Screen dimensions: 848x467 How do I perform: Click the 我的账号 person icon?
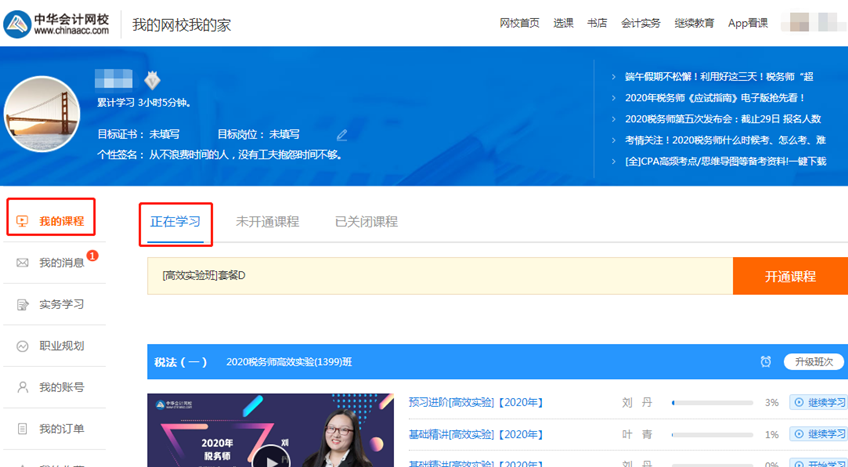pos(22,387)
